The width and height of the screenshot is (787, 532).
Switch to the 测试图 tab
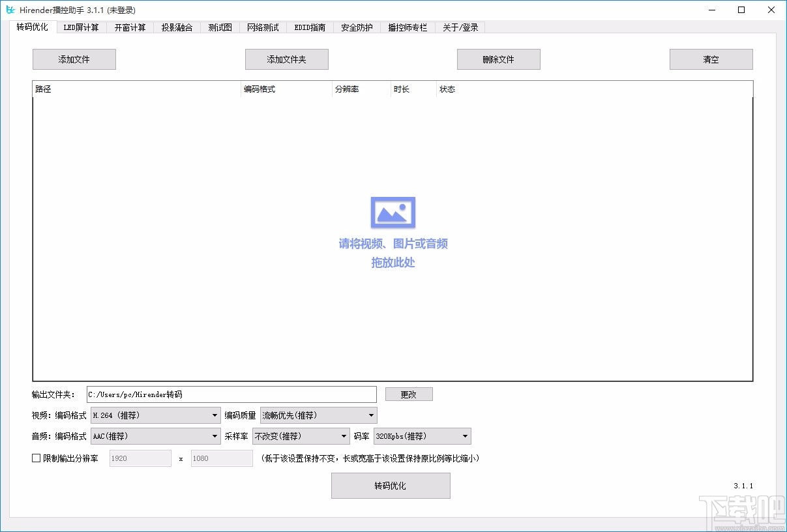(220, 27)
